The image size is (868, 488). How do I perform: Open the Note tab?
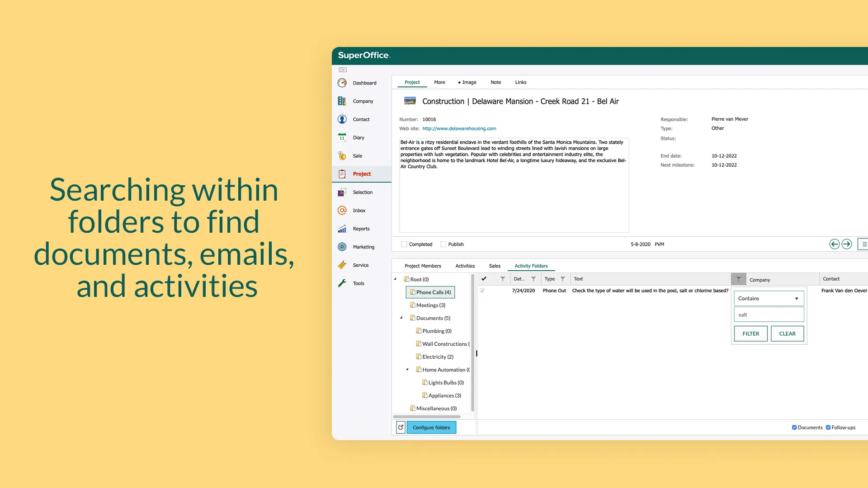click(x=495, y=82)
